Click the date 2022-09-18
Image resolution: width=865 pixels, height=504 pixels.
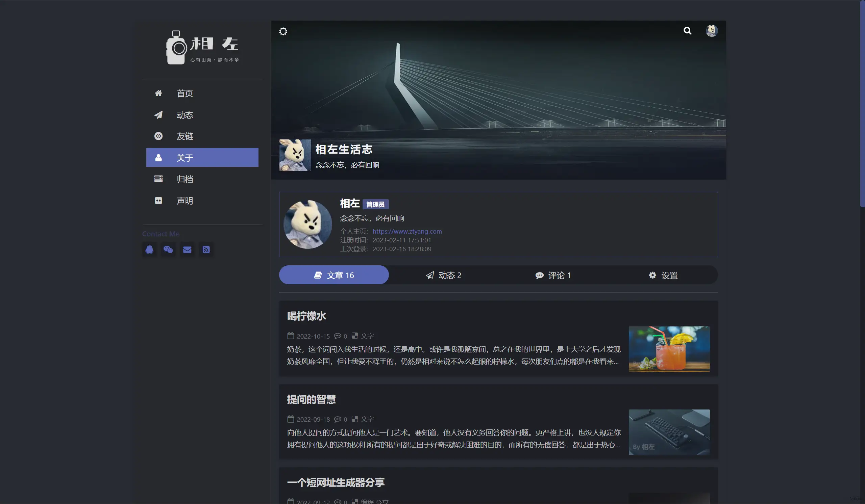point(313,419)
